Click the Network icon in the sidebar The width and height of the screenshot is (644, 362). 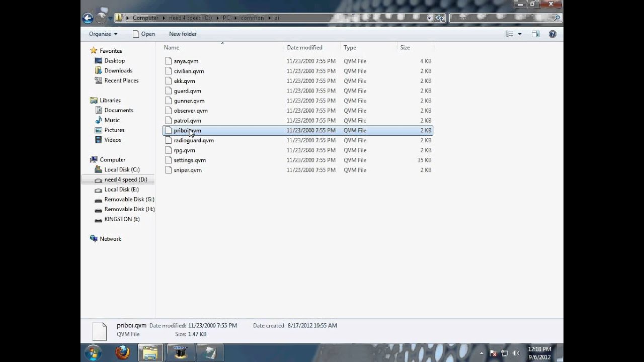[x=94, y=239]
